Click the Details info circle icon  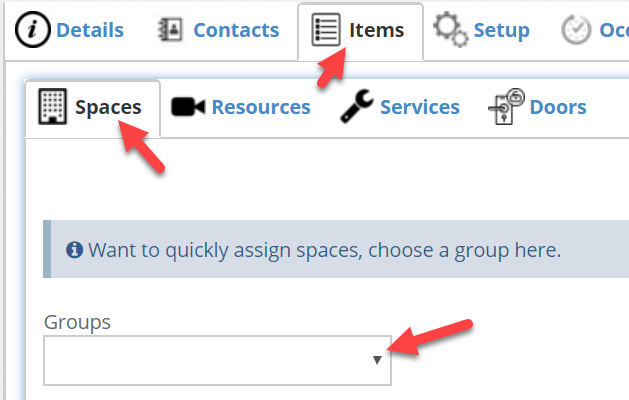click(32, 30)
